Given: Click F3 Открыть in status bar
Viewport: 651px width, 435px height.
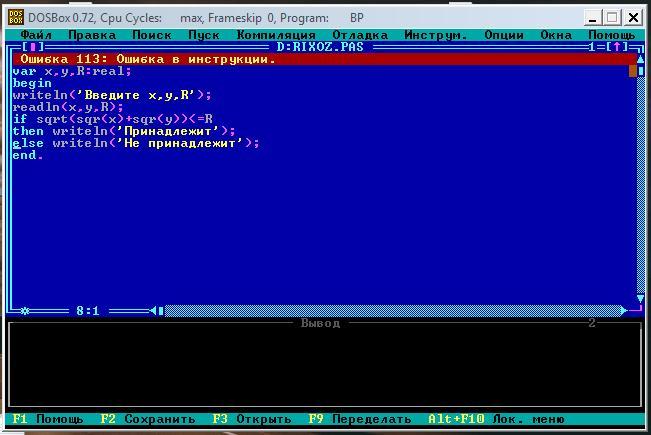Looking at the screenshot, I should click(x=252, y=419).
